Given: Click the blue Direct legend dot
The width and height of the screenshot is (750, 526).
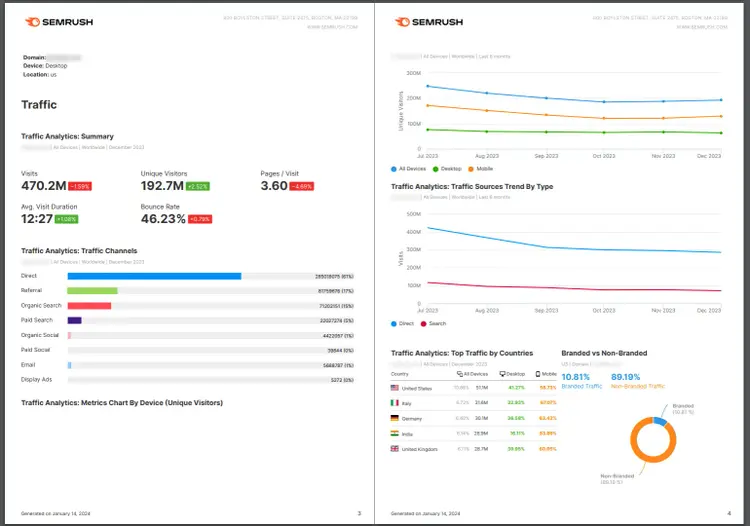Looking at the screenshot, I should [x=394, y=324].
